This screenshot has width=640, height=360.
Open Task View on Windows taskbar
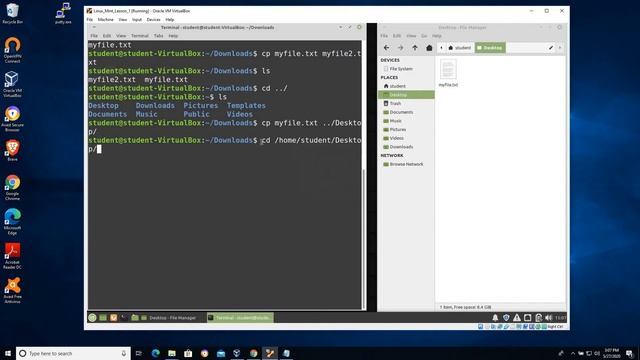coord(139,353)
